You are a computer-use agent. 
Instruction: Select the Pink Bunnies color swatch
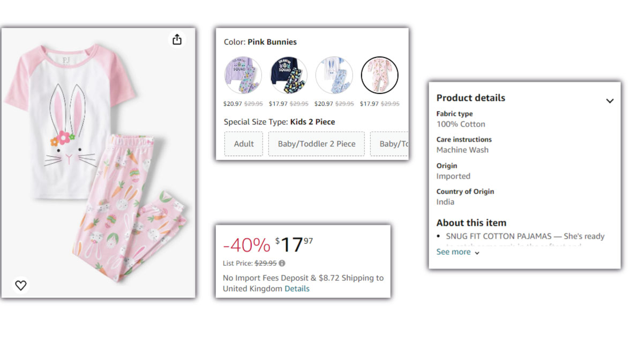click(x=380, y=75)
